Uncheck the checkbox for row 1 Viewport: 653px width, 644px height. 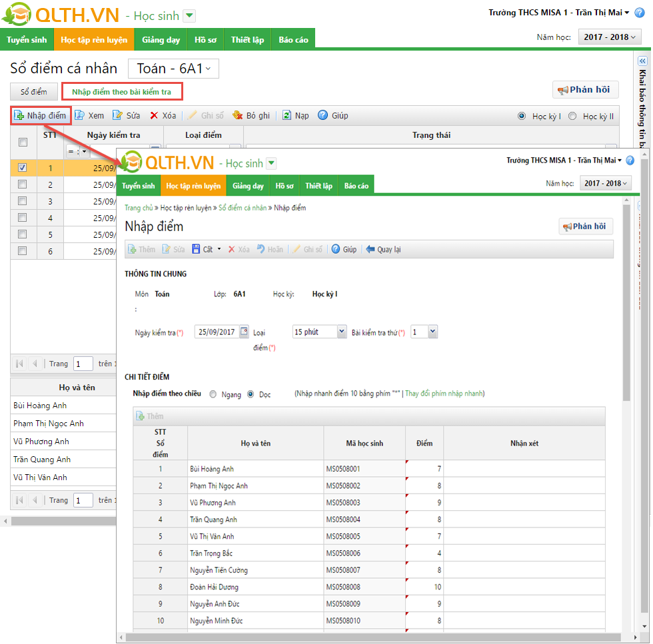(x=23, y=167)
